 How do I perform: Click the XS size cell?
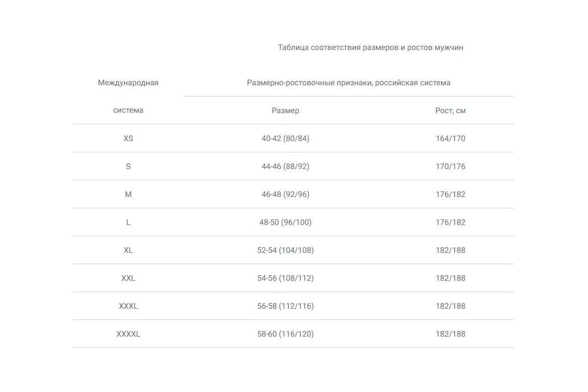(x=128, y=139)
